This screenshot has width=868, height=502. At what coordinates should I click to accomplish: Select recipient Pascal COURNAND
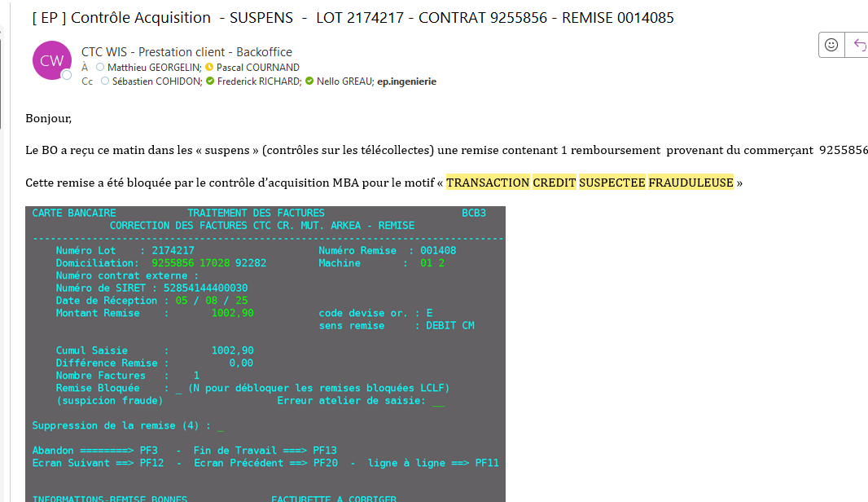(257, 68)
